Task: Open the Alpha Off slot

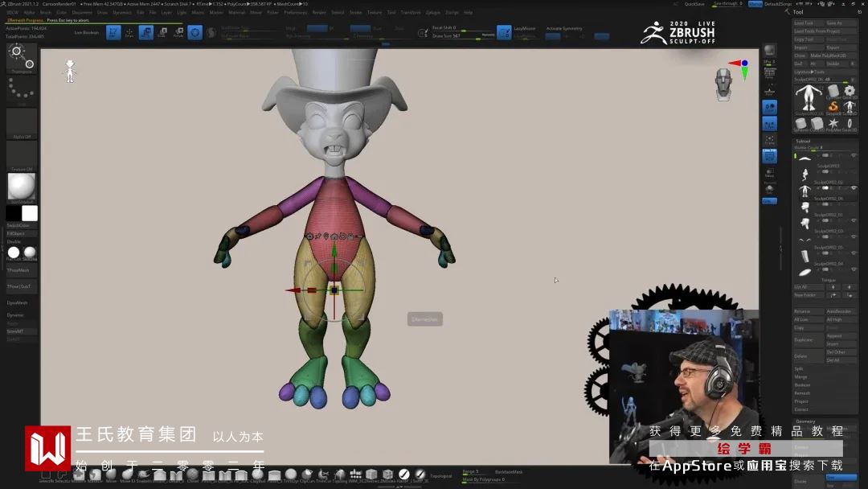Action: [x=22, y=123]
